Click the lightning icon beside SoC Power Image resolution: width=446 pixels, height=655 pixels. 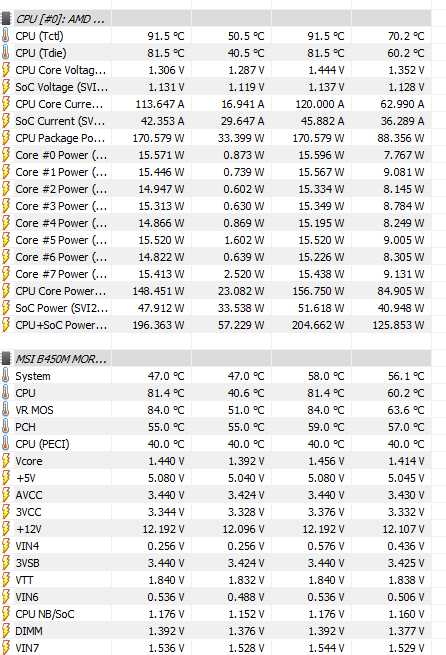point(5,308)
